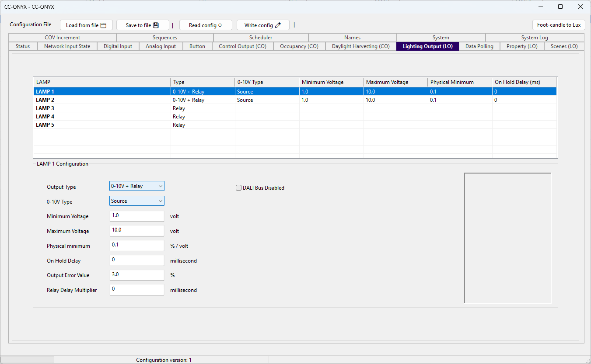Image resolution: width=591 pixels, height=364 pixels.
Task: Open the Network Input State tab
Action: pyautogui.click(x=67, y=46)
